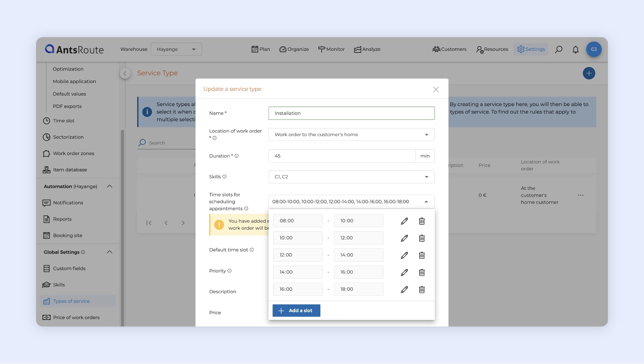Open the Plan menu
The width and height of the screenshot is (644, 364).
(260, 49)
